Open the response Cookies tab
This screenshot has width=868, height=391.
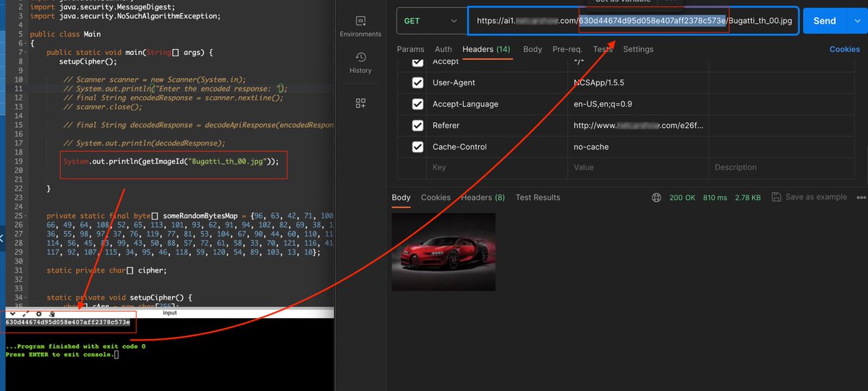point(435,197)
